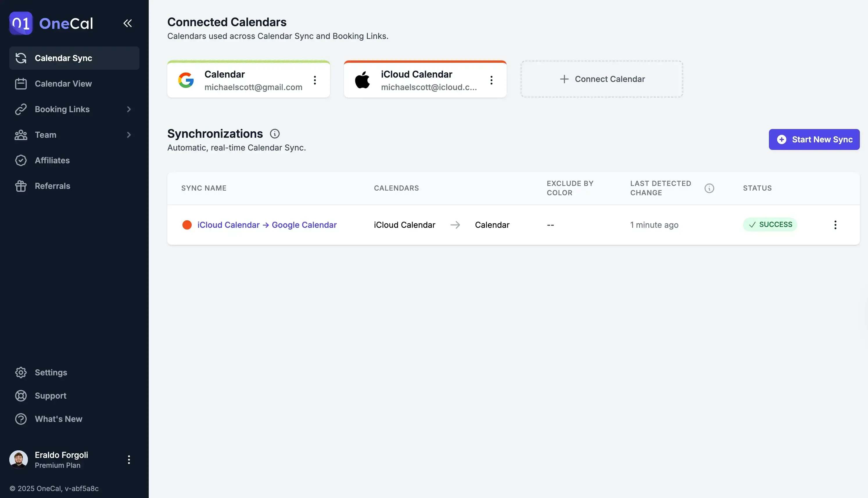Select the Calendar Sync menu item

point(64,58)
